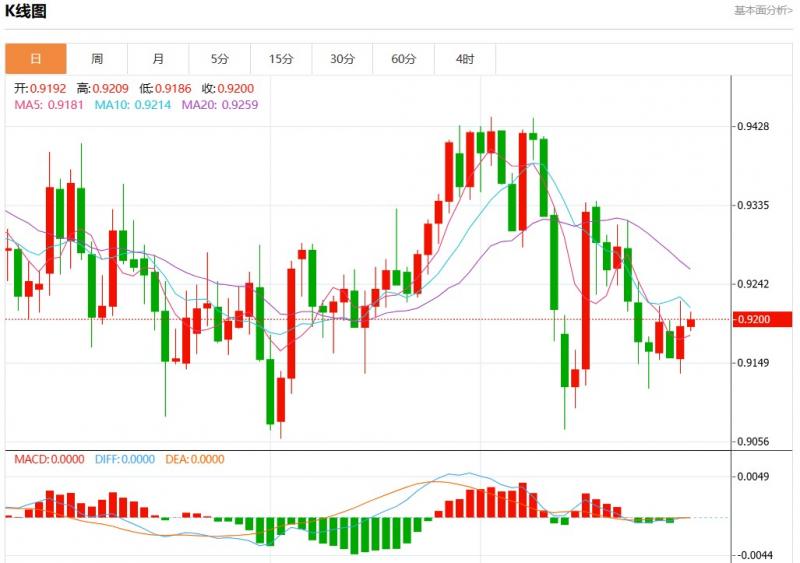
Task: Select the DIFF value label
Action: (x=125, y=459)
